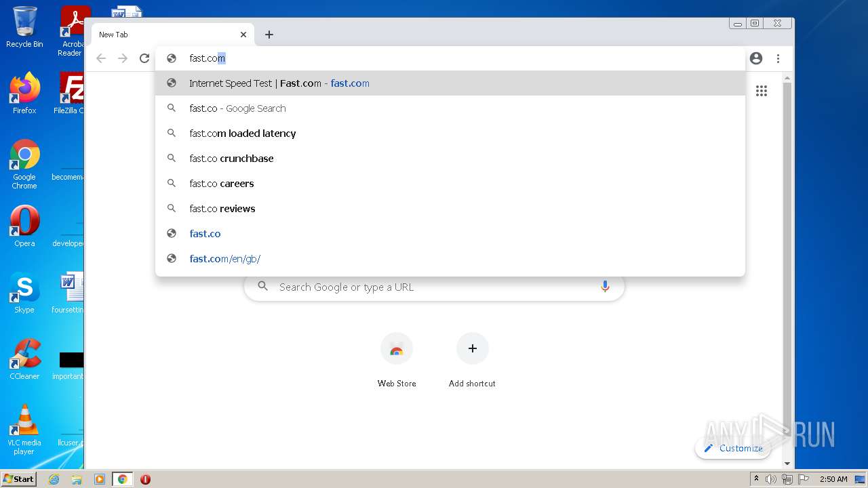Click the Customize button
Viewport: 868px width, 488px height.
click(733, 448)
